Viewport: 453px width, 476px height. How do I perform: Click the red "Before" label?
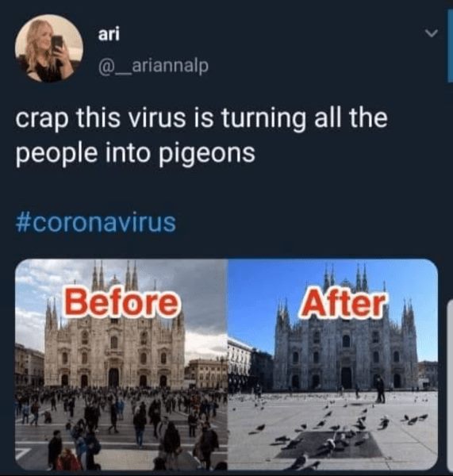(x=121, y=303)
